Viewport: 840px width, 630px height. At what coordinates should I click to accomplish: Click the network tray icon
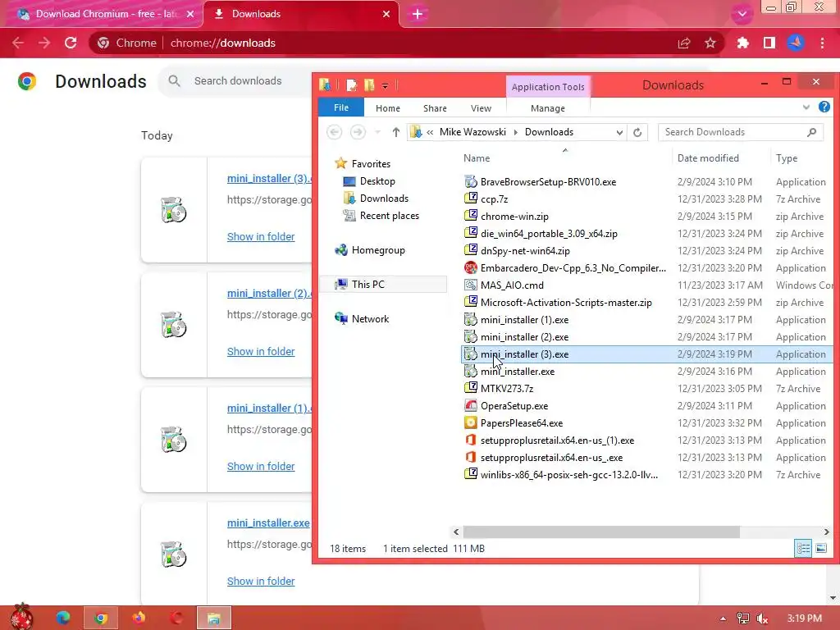(x=743, y=619)
